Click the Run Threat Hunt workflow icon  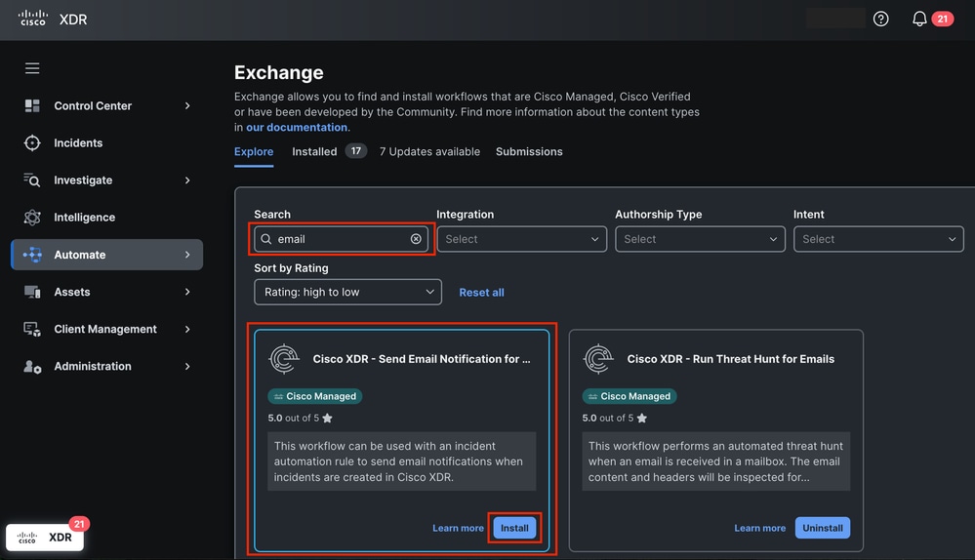599,359
